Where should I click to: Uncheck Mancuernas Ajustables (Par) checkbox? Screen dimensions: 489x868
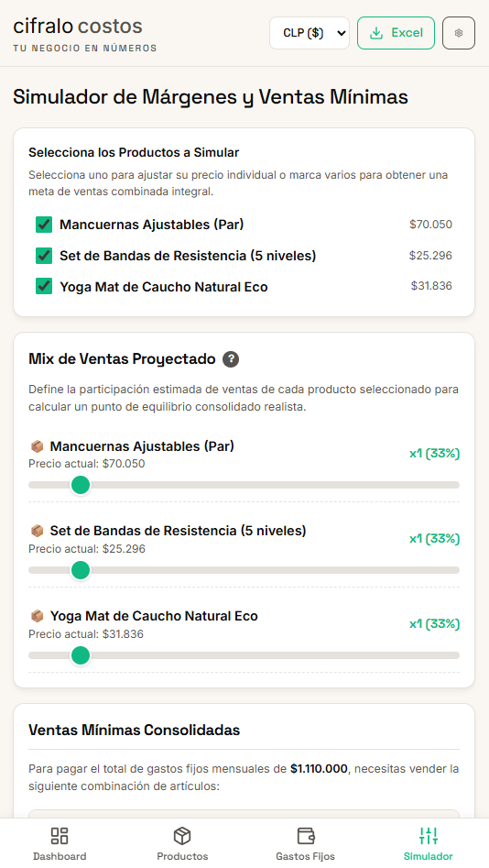(44, 225)
